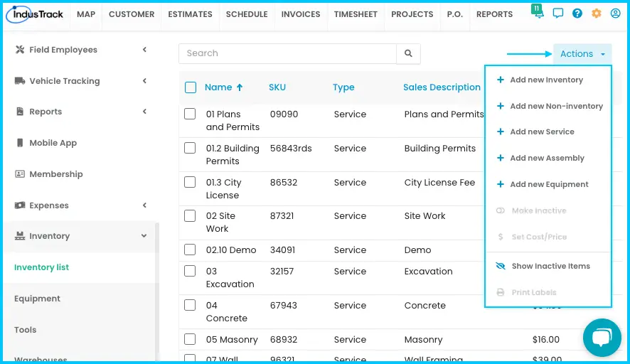Image resolution: width=630 pixels, height=364 pixels.
Task: Open the TIMESHEET top navigation tab
Action: tap(356, 14)
